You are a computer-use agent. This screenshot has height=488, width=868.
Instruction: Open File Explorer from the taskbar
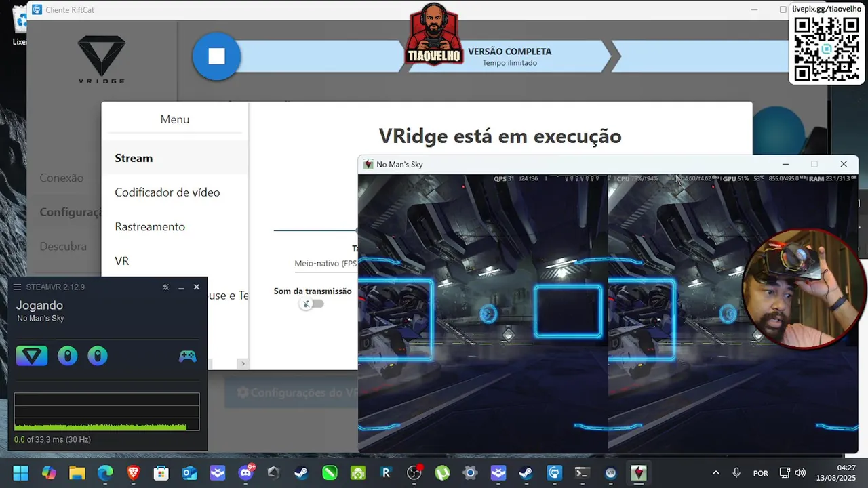77,473
